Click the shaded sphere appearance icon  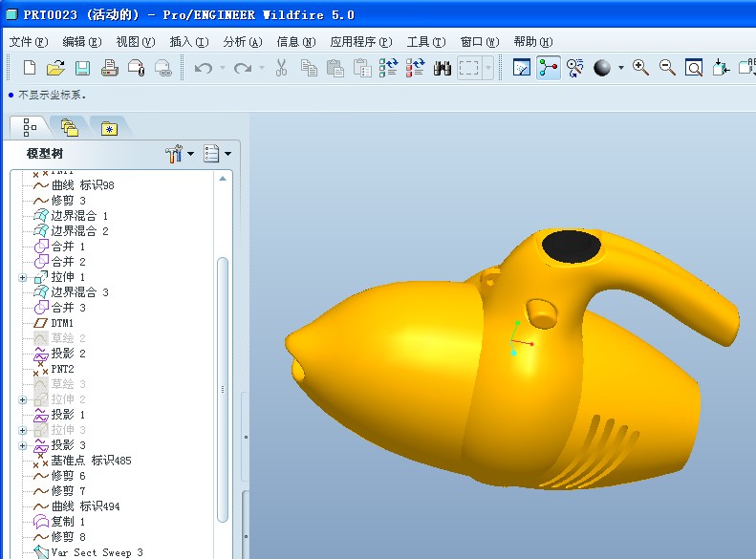tap(602, 68)
